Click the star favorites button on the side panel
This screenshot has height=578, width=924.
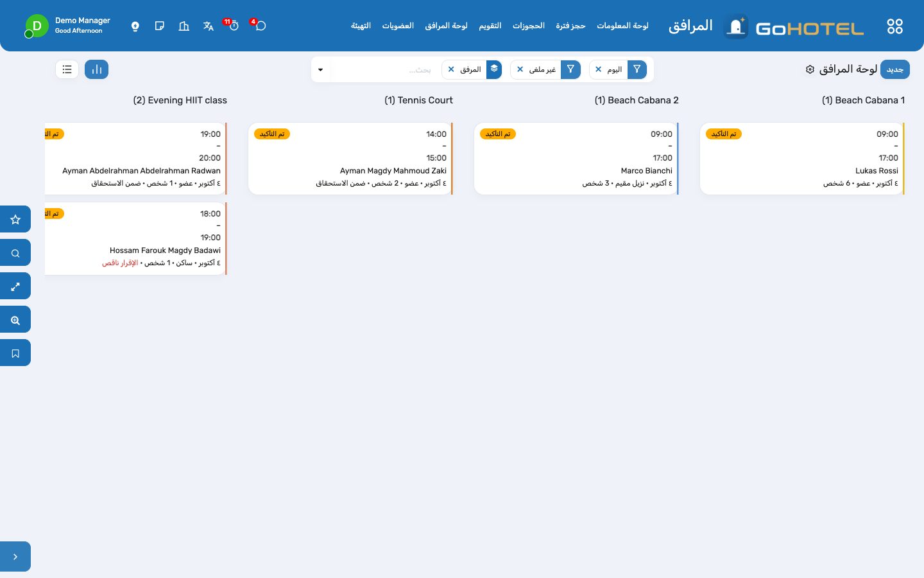click(x=15, y=220)
